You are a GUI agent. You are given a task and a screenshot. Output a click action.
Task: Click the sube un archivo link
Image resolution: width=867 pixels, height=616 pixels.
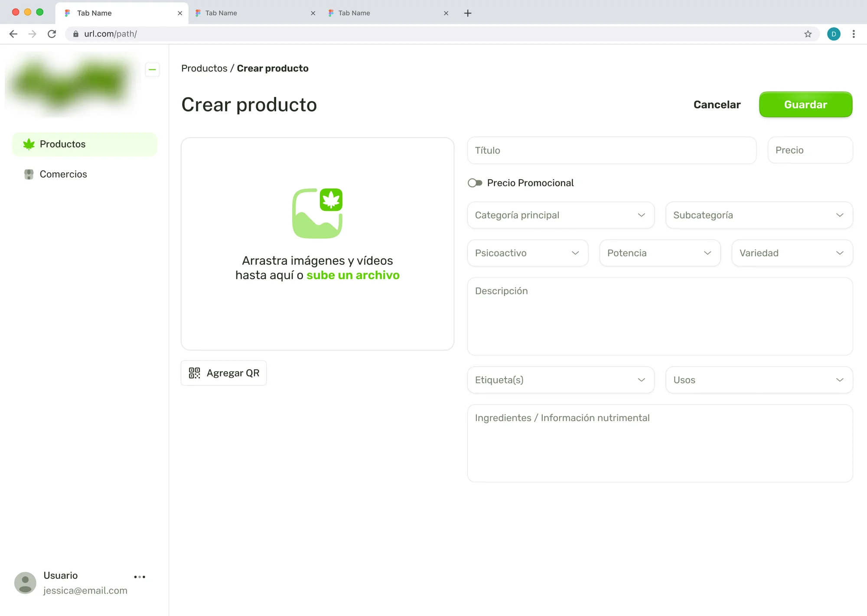click(353, 275)
